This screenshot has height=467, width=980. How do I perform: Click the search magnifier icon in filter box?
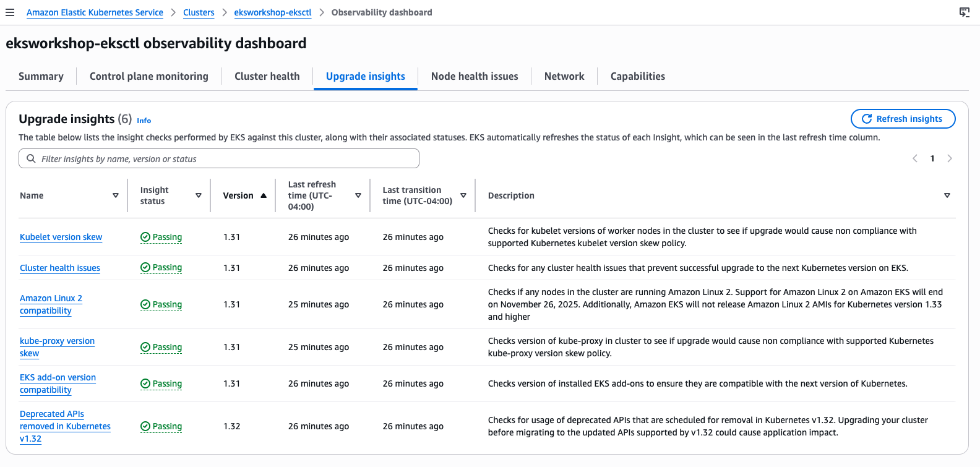[x=31, y=158]
